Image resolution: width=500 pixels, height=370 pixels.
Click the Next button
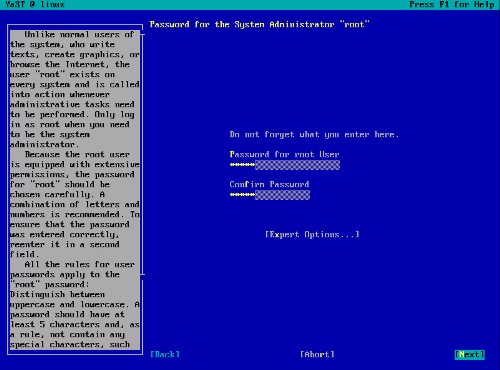(x=470, y=354)
